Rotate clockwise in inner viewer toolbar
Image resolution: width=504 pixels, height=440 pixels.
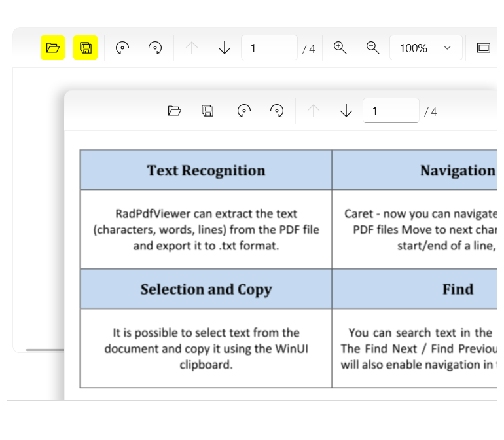(x=277, y=111)
